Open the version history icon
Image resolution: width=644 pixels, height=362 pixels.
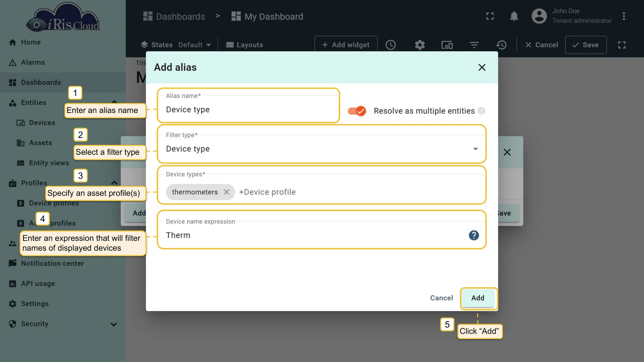(x=501, y=45)
